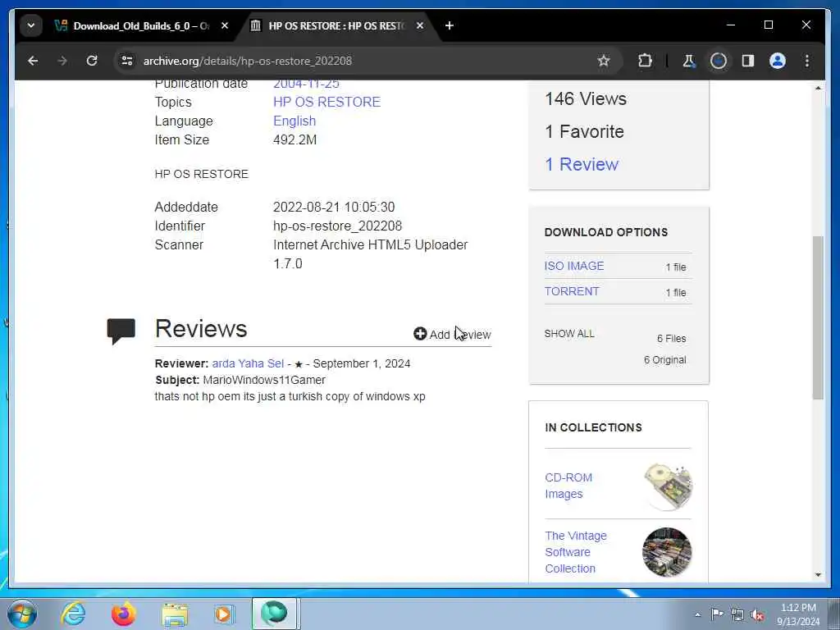Open the taskbar clock showing 1:12 PM
The height and width of the screenshot is (630, 840).
(798, 614)
